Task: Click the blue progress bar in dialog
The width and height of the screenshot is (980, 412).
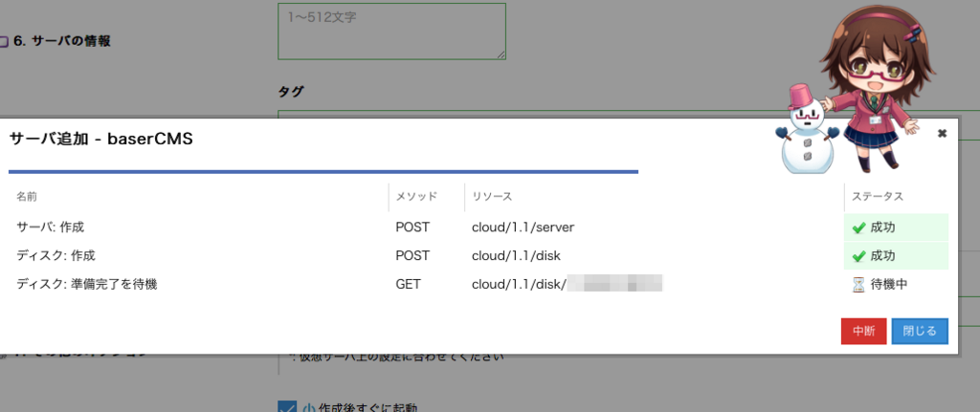Action: pos(323,171)
